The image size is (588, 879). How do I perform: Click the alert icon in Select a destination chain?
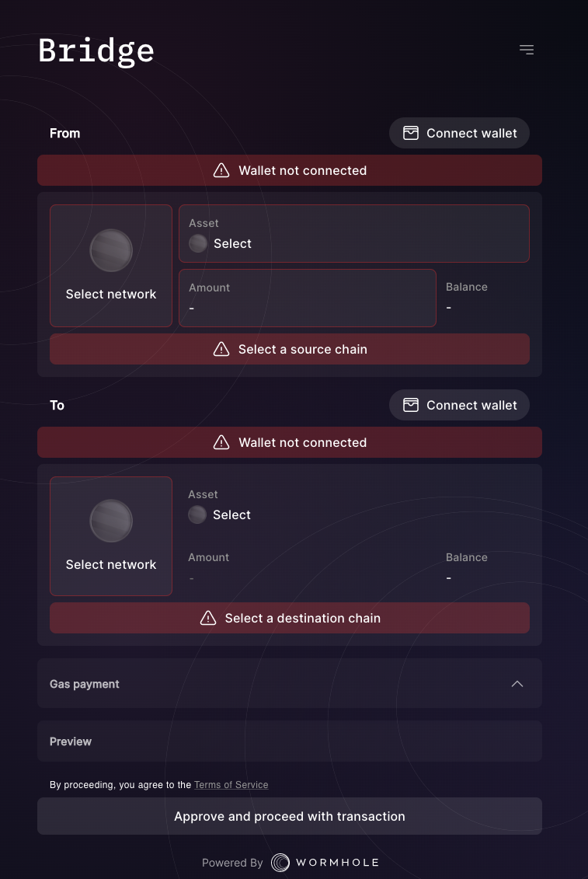208,618
